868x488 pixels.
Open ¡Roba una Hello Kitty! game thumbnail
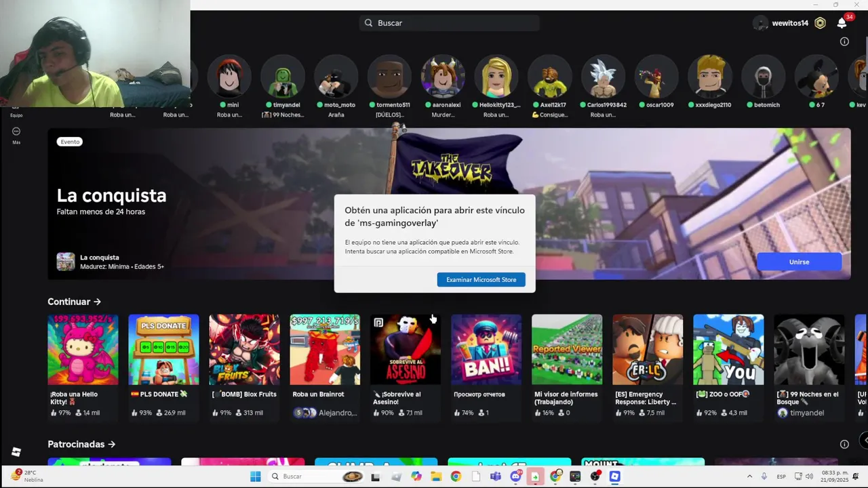point(83,350)
